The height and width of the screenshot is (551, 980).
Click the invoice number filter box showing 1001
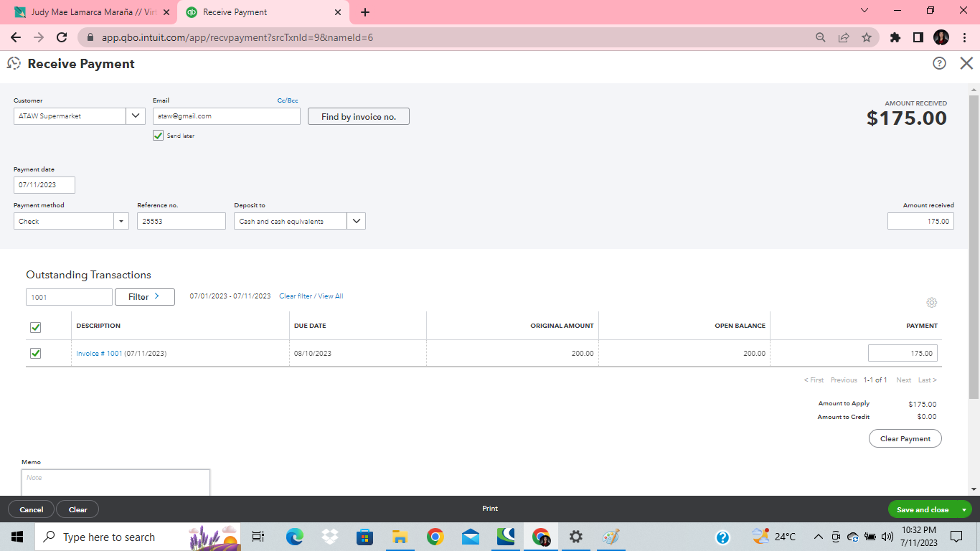coord(70,297)
